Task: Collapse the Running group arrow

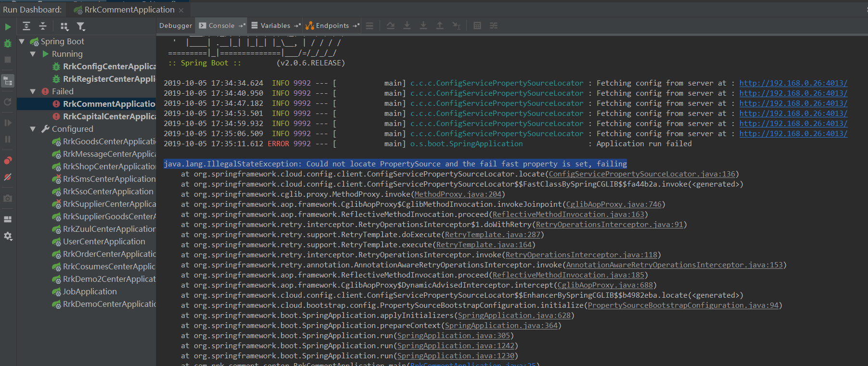Action: [x=33, y=54]
